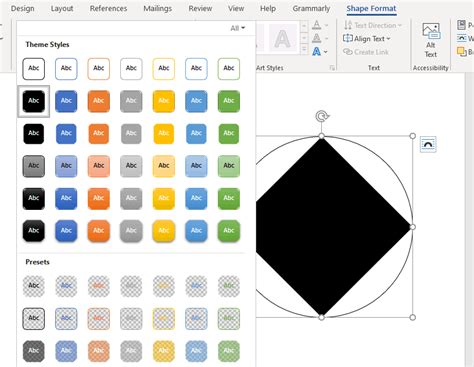Switch to the References tab
This screenshot has width=474, height=367.
click(x=108, y=8)
